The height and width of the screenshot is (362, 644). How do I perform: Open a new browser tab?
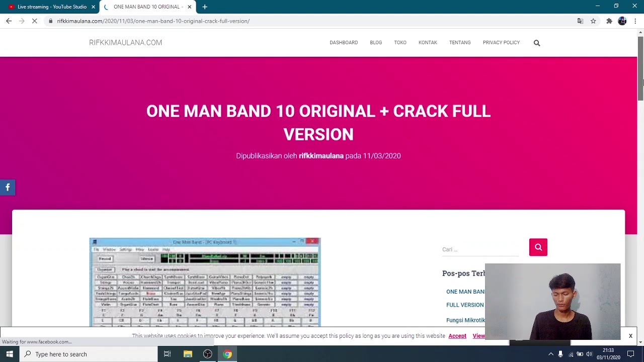(x=205, y=7)
